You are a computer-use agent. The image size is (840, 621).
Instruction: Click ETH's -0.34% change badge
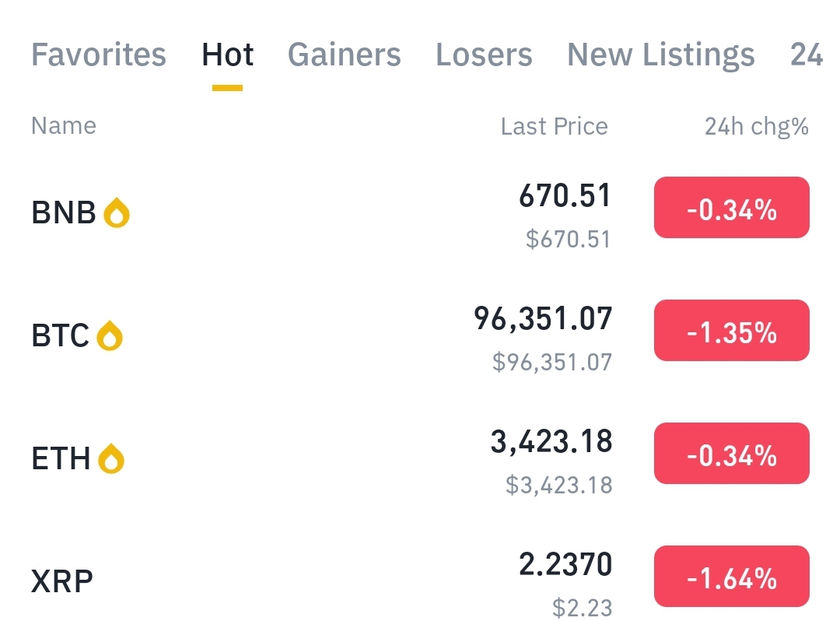point(731,454)
